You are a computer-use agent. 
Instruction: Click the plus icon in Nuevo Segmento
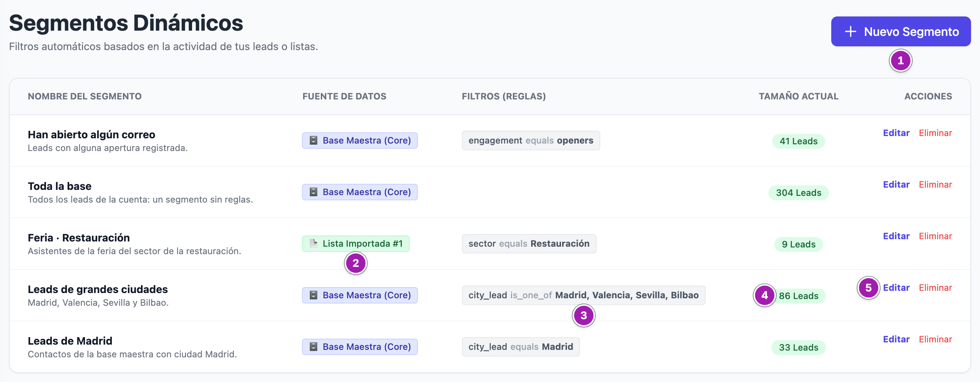click(x=850, y=31)
